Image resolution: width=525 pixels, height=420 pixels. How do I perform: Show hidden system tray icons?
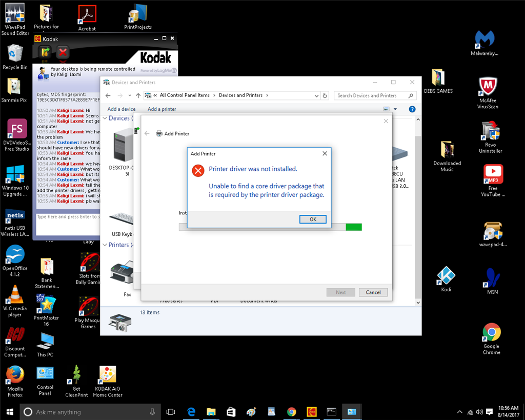460,412
